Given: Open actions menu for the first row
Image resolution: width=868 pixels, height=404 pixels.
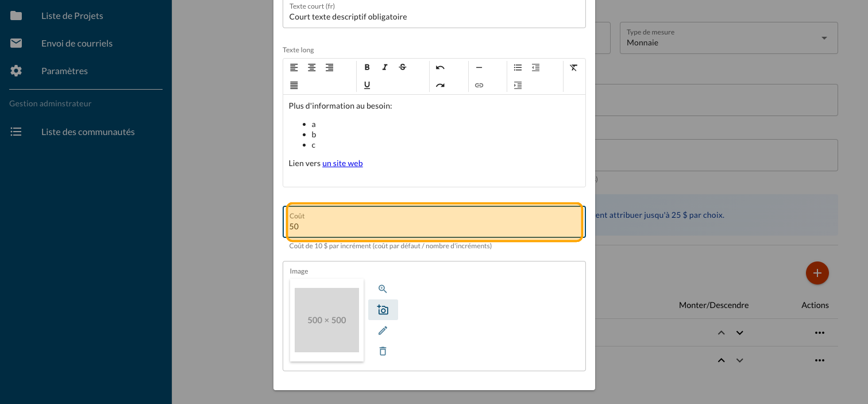Looking at the screenshot, I should click(x=819, y=333).
